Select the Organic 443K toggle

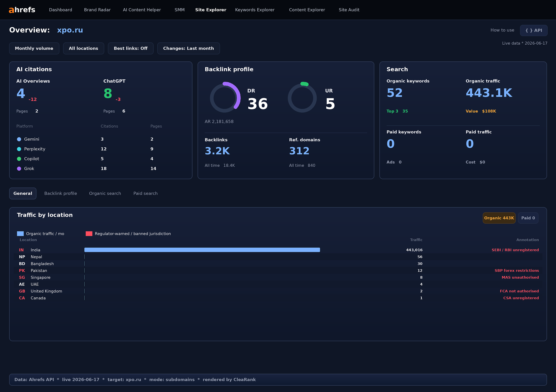pos(499,218)
